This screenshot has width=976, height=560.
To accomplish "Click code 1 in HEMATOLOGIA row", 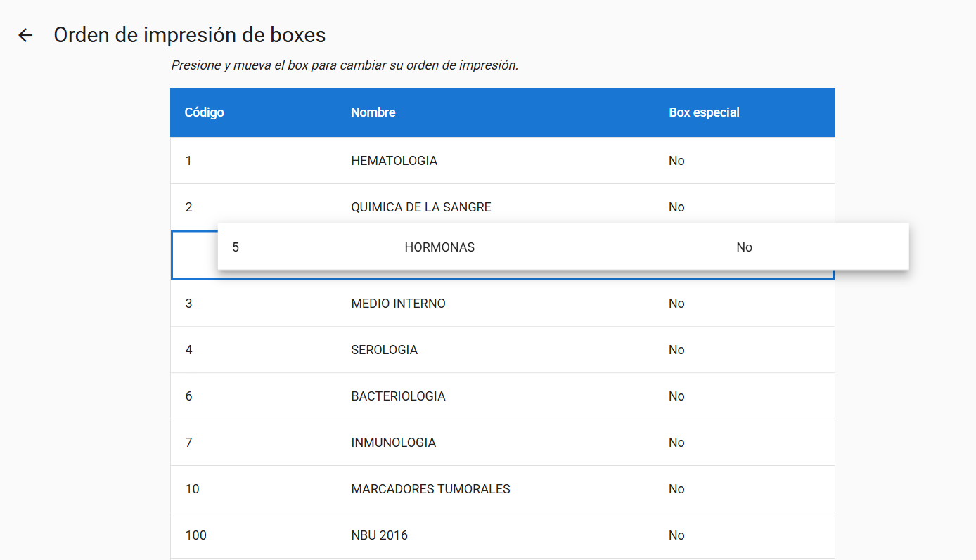I will pyautogui.click(x=188, y=161).
